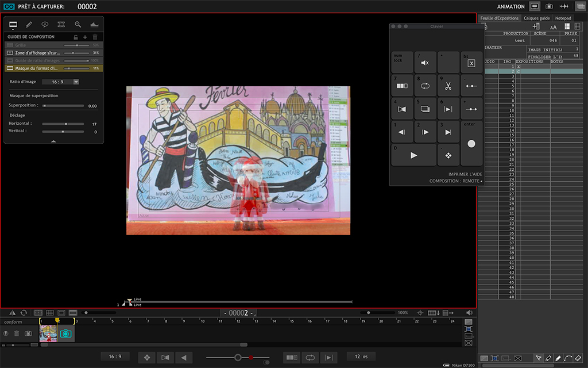This screenshot has width=588, height=368.
Task: Switch to Animation workspace icon
Action: point(535,6)
